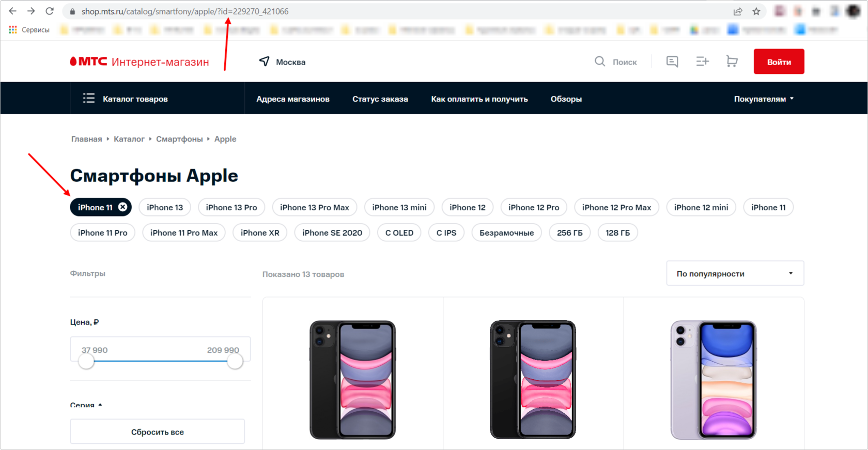Click the location arrow icon near Москва
This screenshot has width=868, height=450.
pos(264,61)
